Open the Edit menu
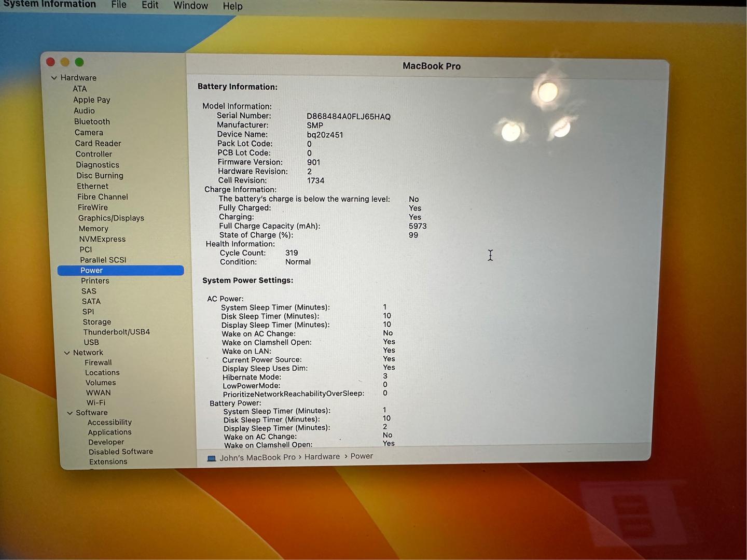747x560 pixels. pyautogui.click(x=150, y=5)
